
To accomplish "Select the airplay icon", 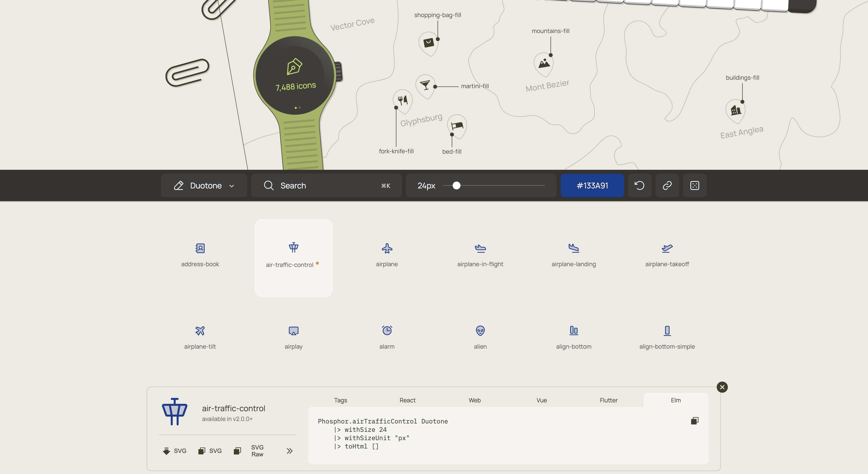I will (293, 330).
